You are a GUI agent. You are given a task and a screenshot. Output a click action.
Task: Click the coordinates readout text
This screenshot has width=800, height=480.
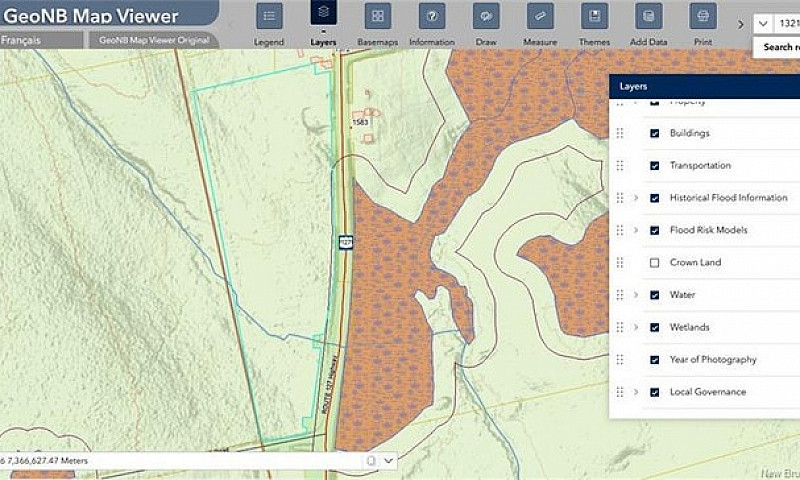tap(44, 461)
